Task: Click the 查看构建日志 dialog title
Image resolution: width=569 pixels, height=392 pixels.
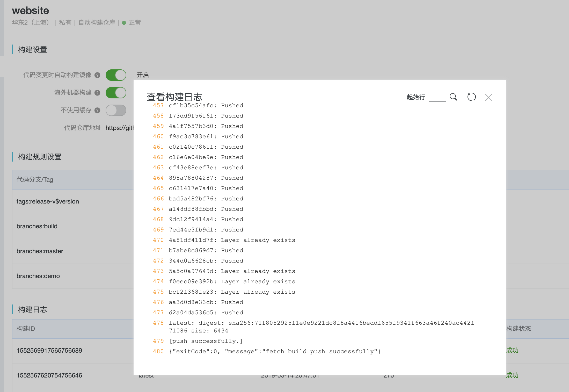Action: coord(174,97)
